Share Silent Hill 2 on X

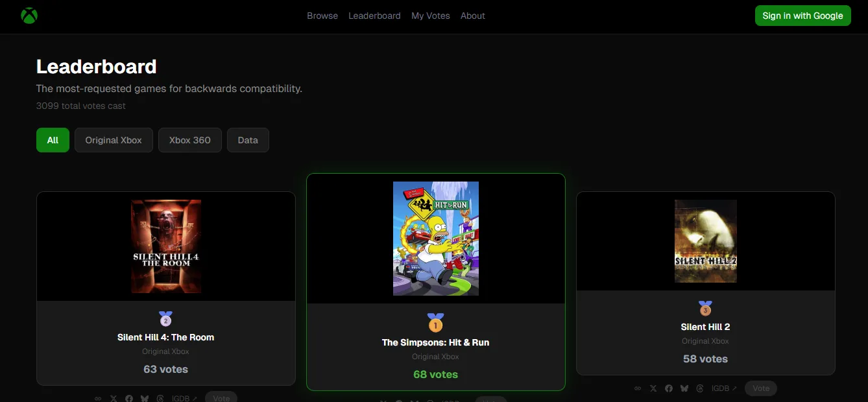click(x=653, y=388)
